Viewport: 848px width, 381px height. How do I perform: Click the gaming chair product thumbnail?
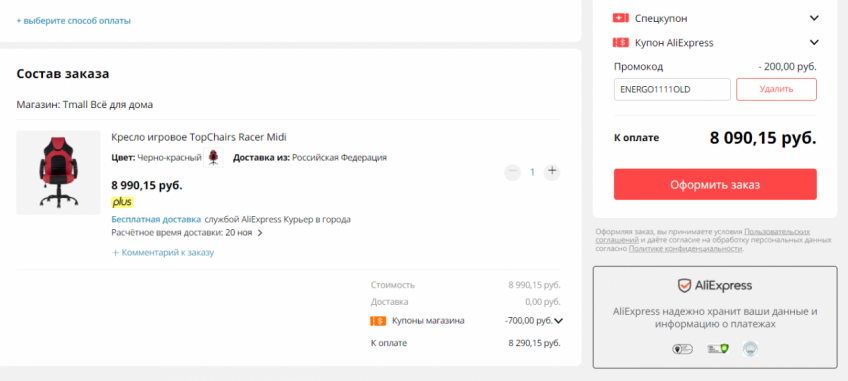click(58, 173)
